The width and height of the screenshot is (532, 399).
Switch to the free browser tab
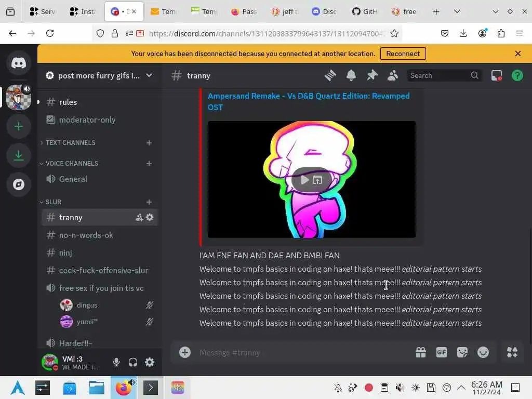tap(404, 11)
